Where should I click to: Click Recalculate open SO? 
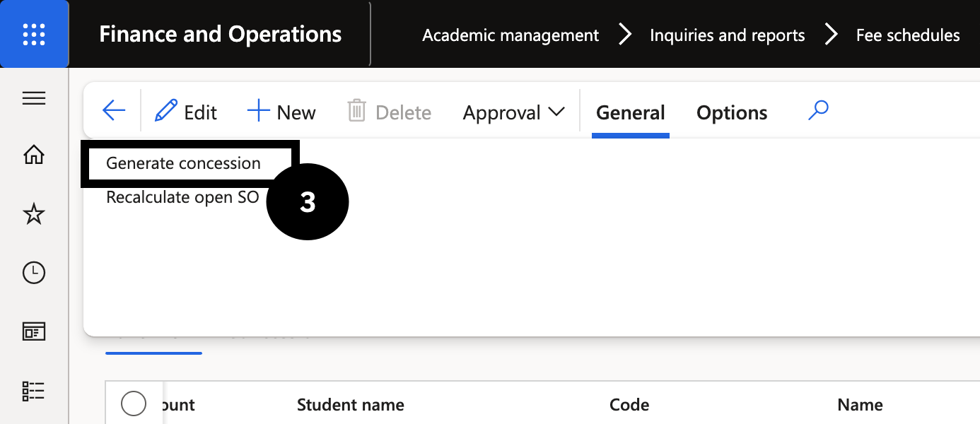pyautogui.click(x=182, y=197)
